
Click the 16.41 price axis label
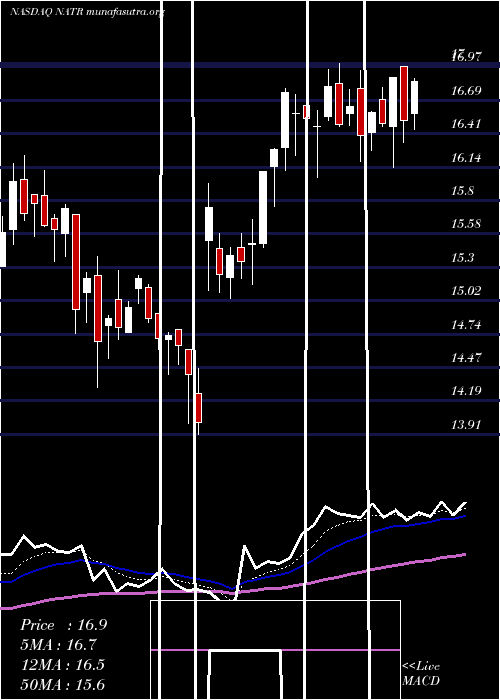point(467,124)
